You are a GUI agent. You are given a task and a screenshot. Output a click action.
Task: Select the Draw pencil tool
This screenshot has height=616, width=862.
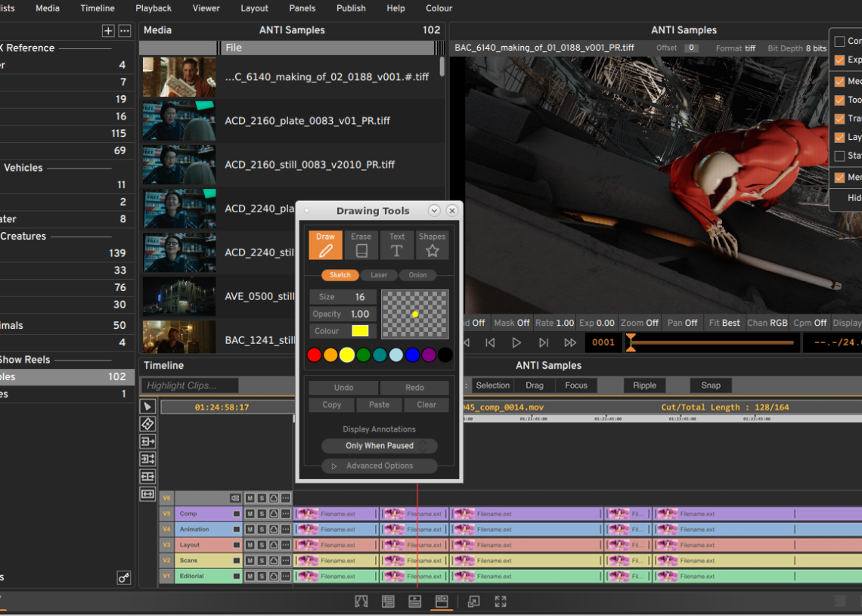[325, 245]
